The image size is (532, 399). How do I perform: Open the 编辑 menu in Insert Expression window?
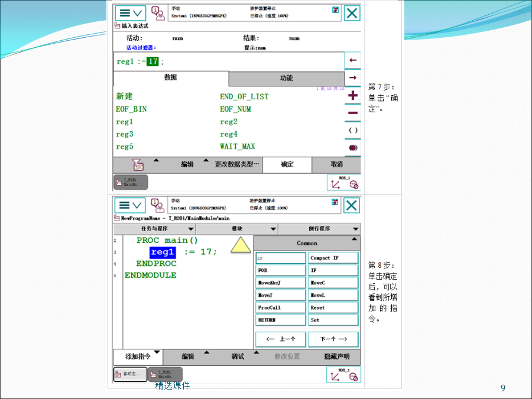coord(187,164)
